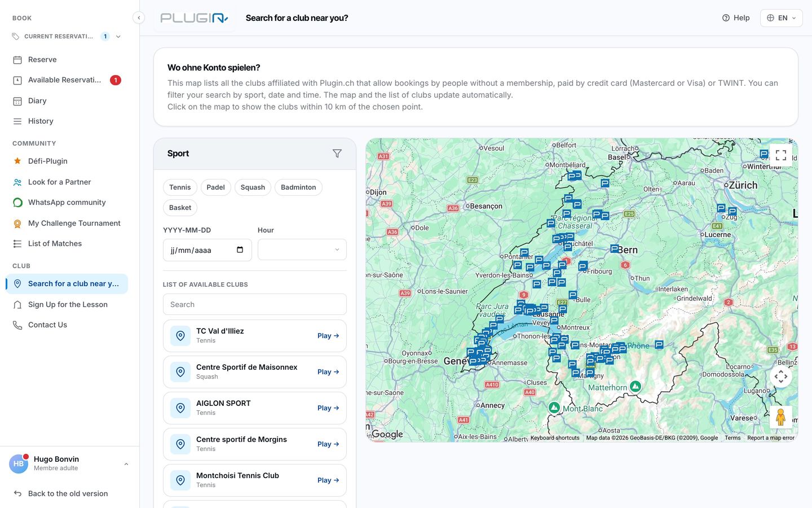Viewport: 812px width, 508px height.
Task: Toggle fullscreen view on the map
Action: pos(781,155)
